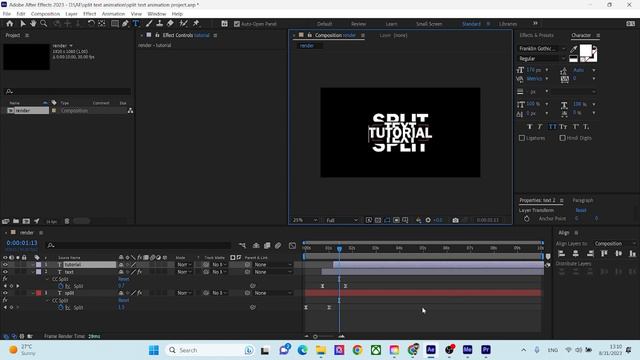Click the project search field
Viewport: 640px width, 360px height.
[68, 91]
